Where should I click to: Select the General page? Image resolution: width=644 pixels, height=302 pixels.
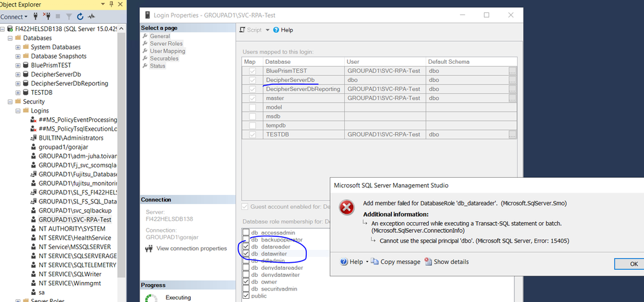(160, 36)
